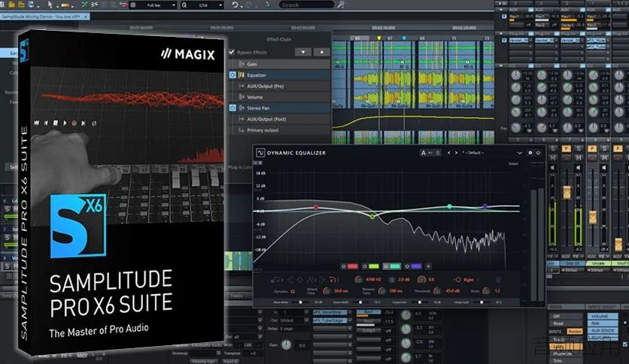Image resolution: width=629 pixels, height=364 pixels.
Task: Go to previous Dynamic Equalizer preset
Action: point(449,153)
